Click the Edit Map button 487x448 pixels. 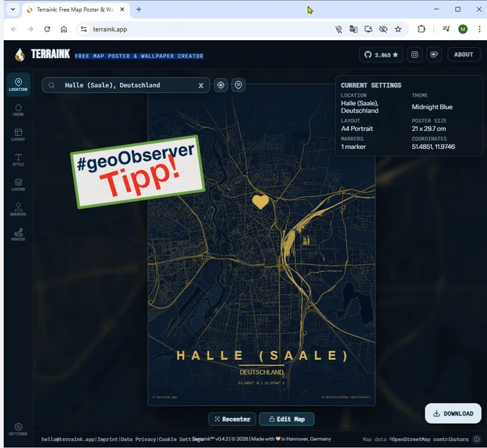pos(286,419)
